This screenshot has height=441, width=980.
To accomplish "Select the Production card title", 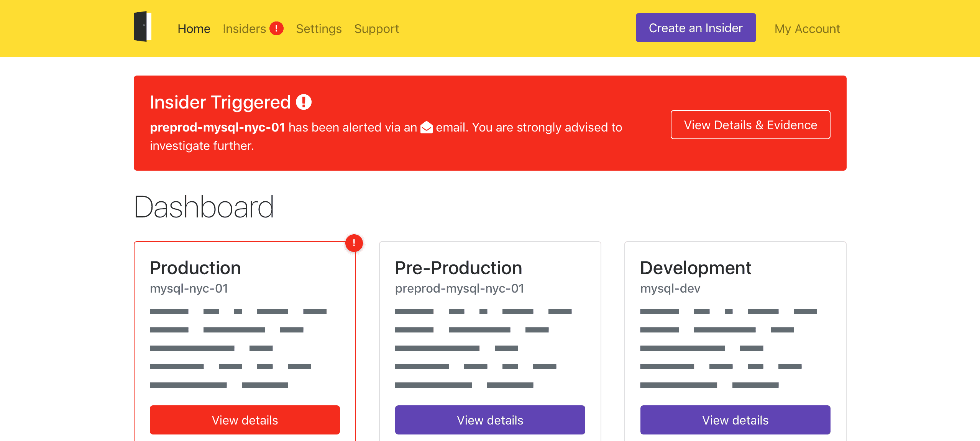I will [x=195, y=268].
